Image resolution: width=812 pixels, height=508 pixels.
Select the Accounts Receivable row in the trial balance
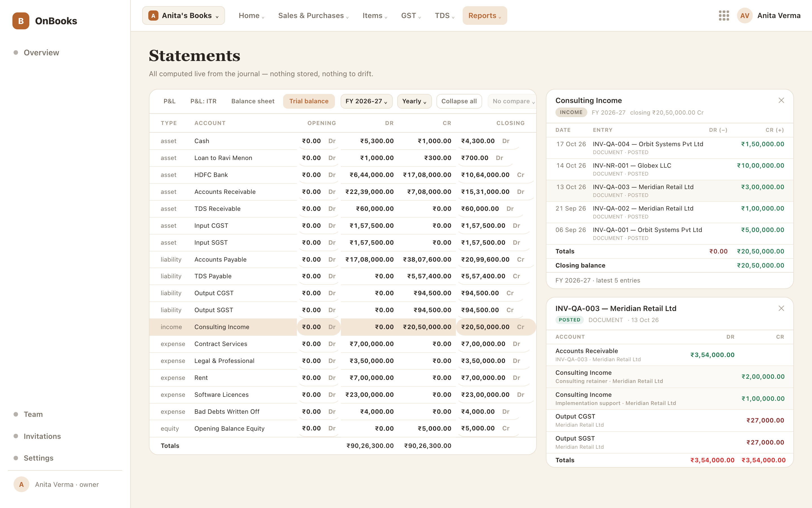343,192
